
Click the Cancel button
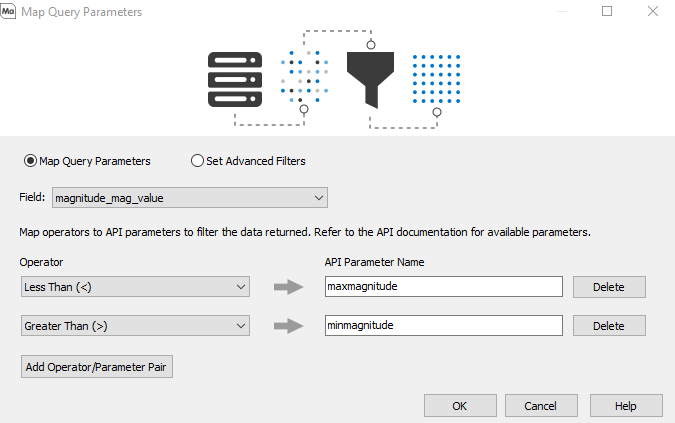(541, 406)
